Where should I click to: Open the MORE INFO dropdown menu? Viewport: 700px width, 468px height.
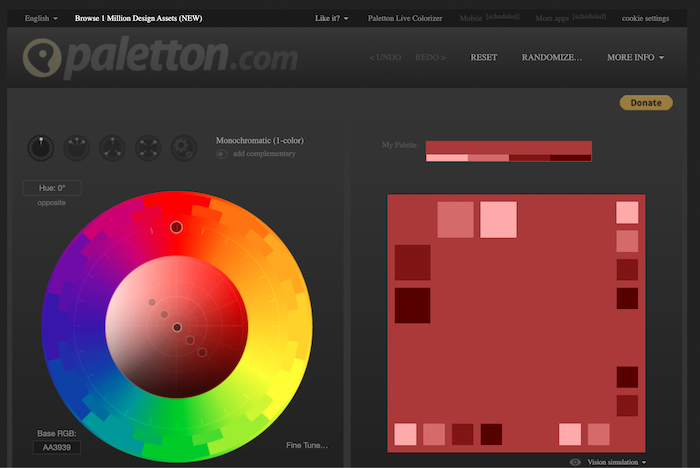(635, 58)
